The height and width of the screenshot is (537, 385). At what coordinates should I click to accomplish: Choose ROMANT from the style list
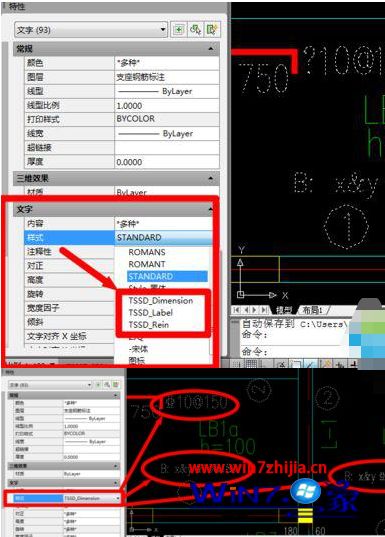point(147,264)
